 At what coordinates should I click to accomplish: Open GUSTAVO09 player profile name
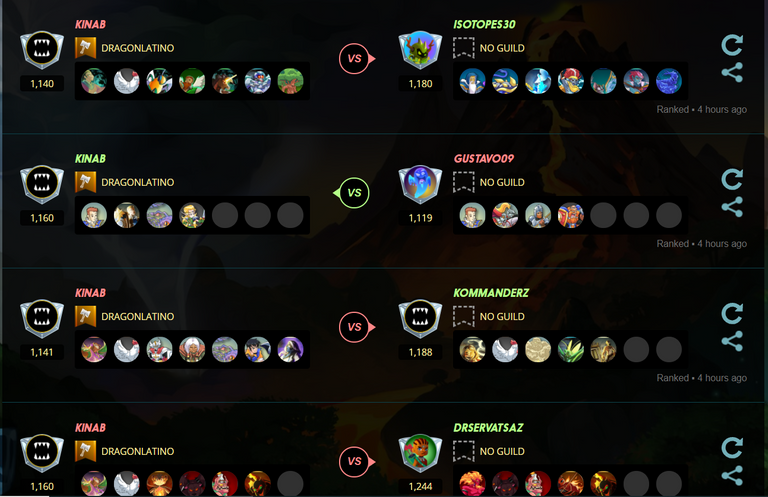[483, 159]
